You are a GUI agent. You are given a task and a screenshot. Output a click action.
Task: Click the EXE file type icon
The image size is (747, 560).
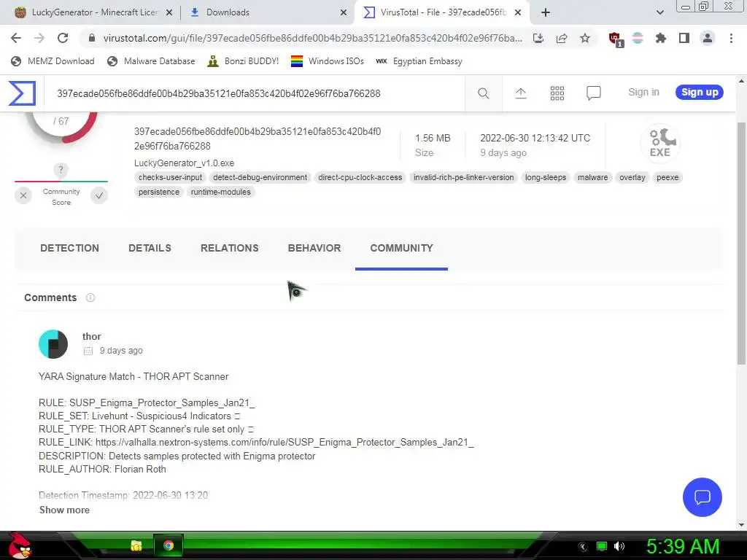coord(659,143)
